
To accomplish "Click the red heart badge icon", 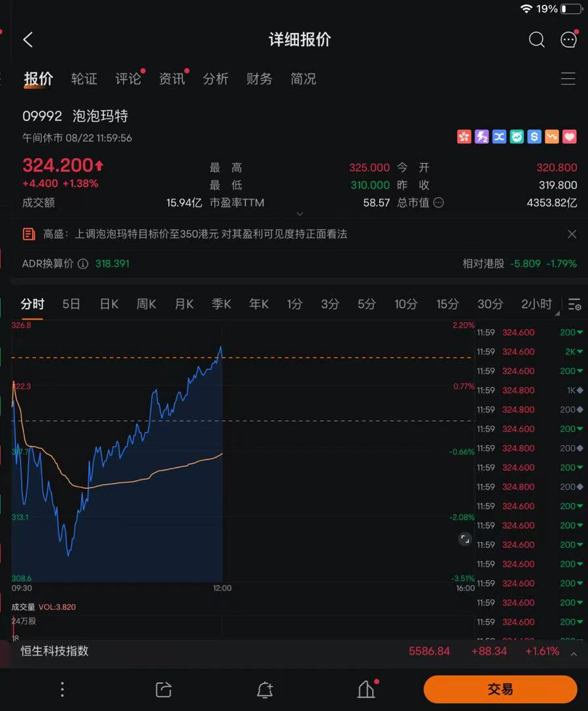I will 570,136.
